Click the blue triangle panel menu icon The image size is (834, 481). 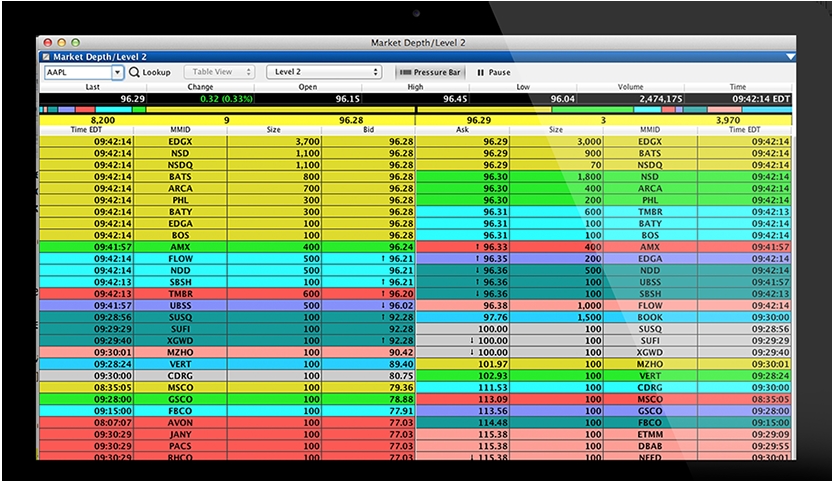tap(790, 56)
